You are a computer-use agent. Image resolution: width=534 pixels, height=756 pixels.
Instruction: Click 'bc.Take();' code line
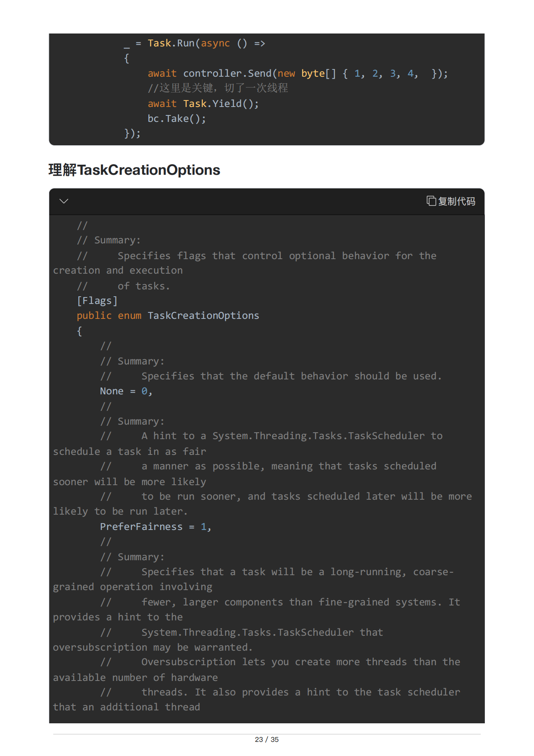(177, 119)
